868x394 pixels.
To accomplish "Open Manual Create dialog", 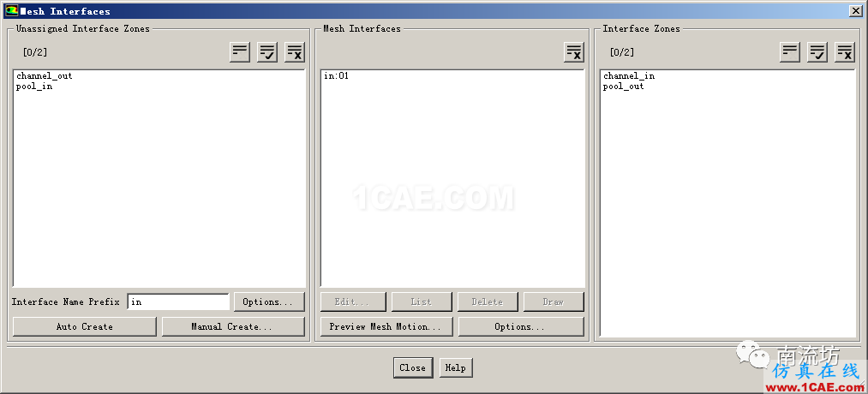I will pos(233,326).
